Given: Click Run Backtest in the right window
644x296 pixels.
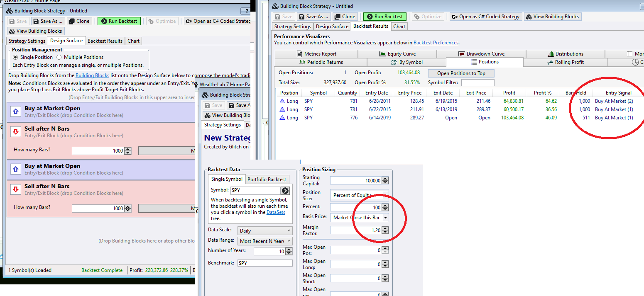Looking at the screenshot, I should click(x=384, y=17).
